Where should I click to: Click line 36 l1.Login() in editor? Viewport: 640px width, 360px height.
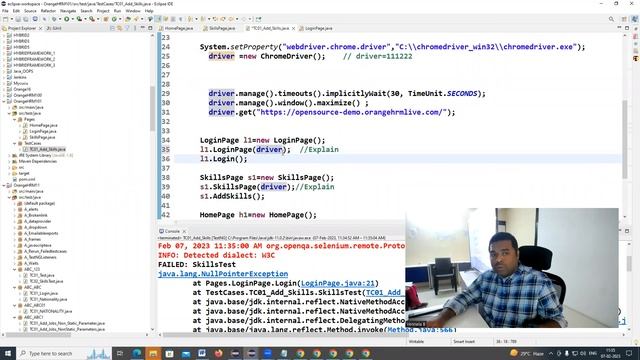tap(223, 159)
